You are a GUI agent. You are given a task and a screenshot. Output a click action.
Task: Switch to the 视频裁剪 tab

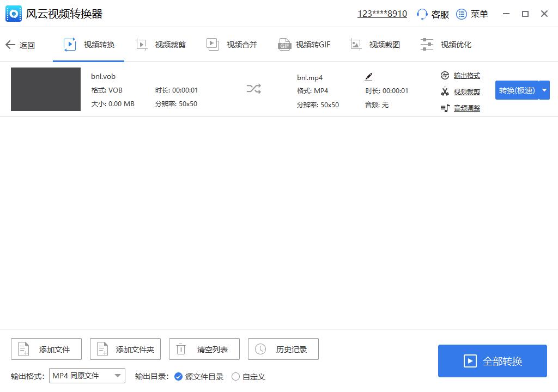tap(160, 44)
